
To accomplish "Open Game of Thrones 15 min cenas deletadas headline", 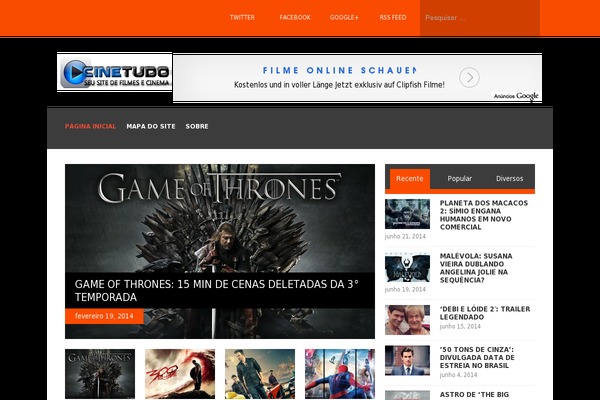I will coord(217,291).
